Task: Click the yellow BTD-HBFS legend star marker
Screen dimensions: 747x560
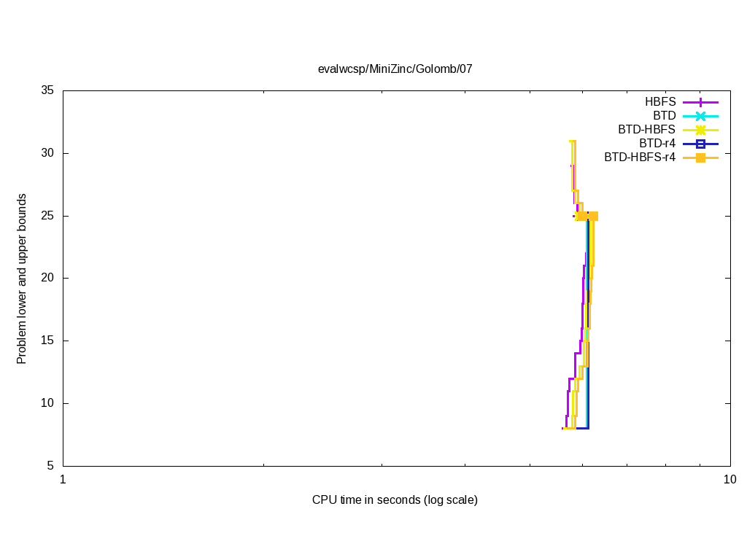Action: (x=700, y=130)
